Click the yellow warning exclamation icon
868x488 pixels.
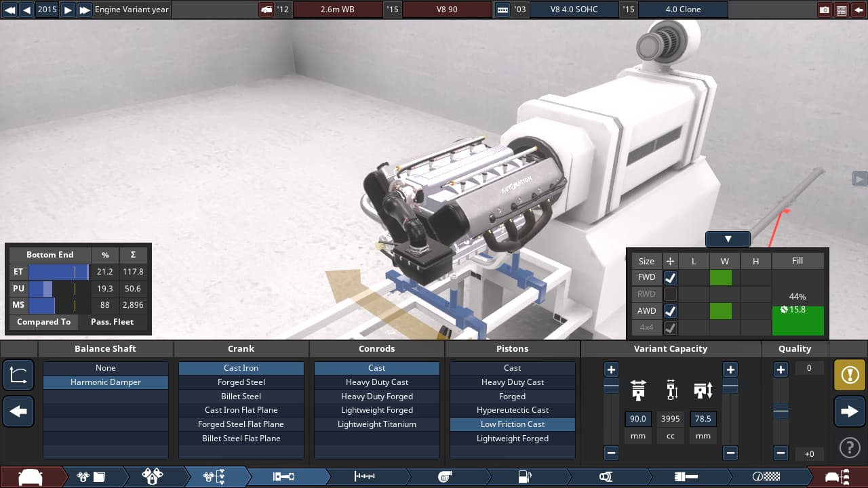coord(850,375)
